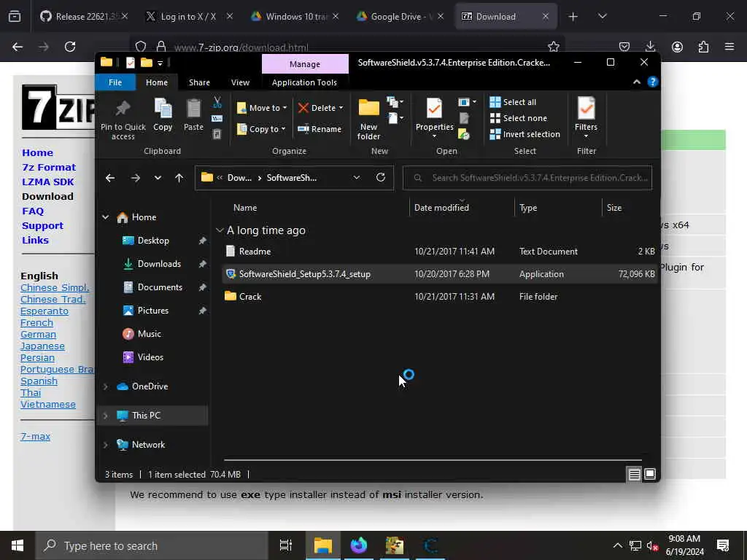The height and width of the screenshot is (560, 747).
Task: Expand the Network tree node
Action: pos(105,445)
